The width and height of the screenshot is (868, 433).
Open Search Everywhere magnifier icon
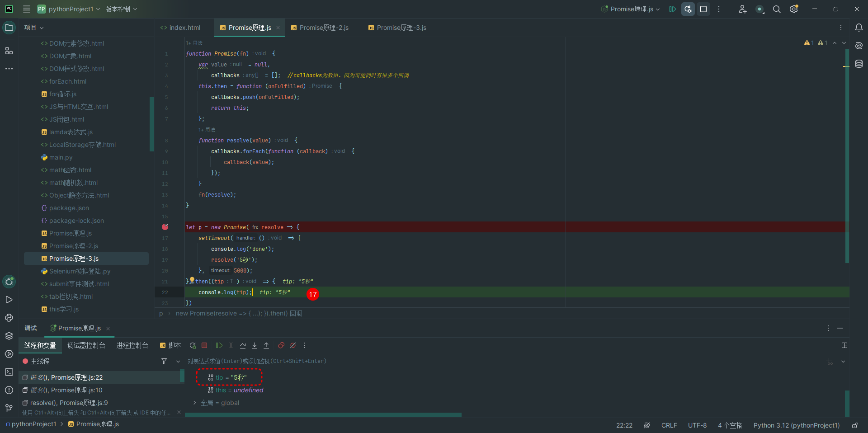coord(777,9)
